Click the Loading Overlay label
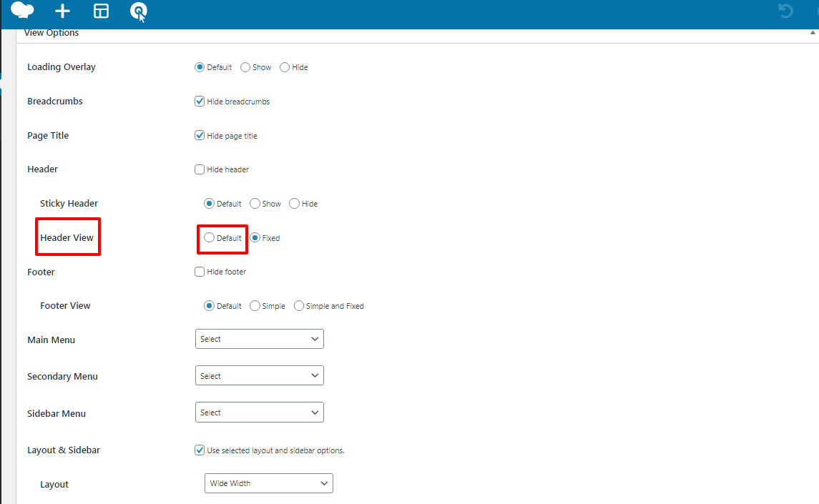This screenshot has width=819, height=504. (x=62, y=67)
